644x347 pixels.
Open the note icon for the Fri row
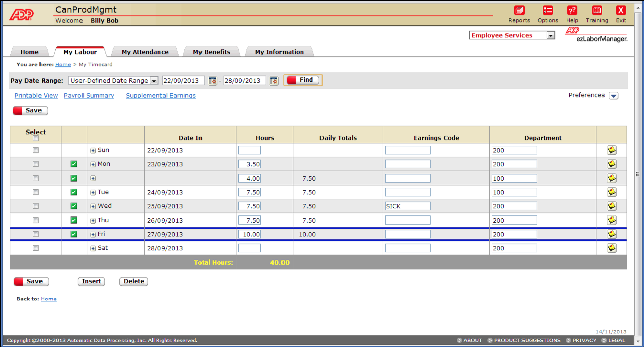click(x=612, y=234)
